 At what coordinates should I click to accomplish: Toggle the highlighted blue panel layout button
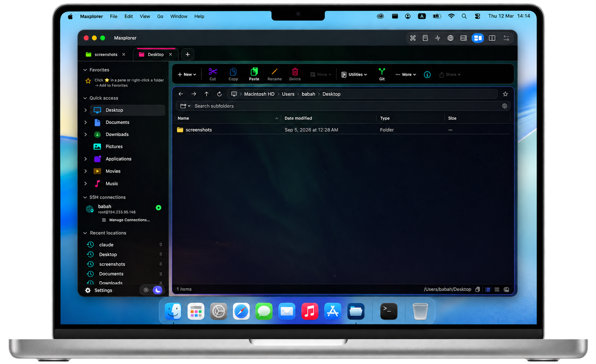click(478, 38)
